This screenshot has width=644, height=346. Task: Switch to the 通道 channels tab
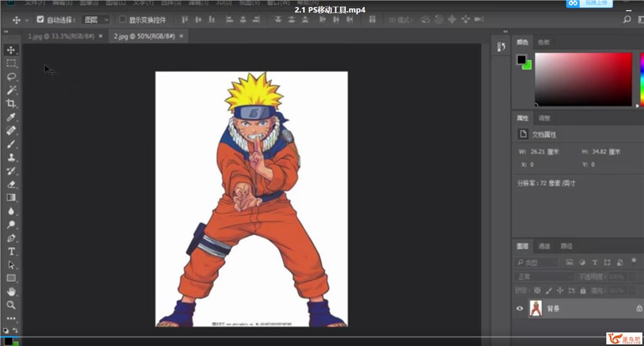click(x=544, y=245)
